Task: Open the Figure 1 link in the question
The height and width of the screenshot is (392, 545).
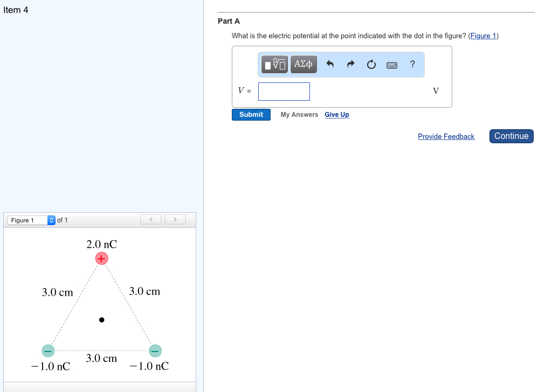Action: pyautogui.click(x=482, y=36)
